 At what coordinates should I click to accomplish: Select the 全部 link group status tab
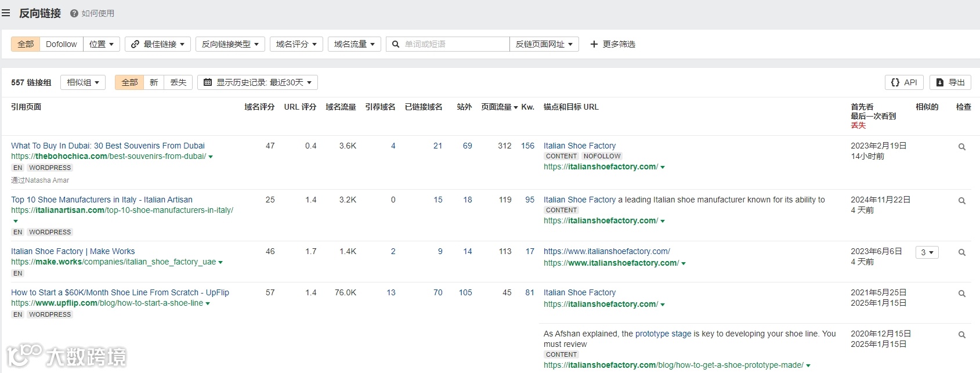tap(129, 82)
